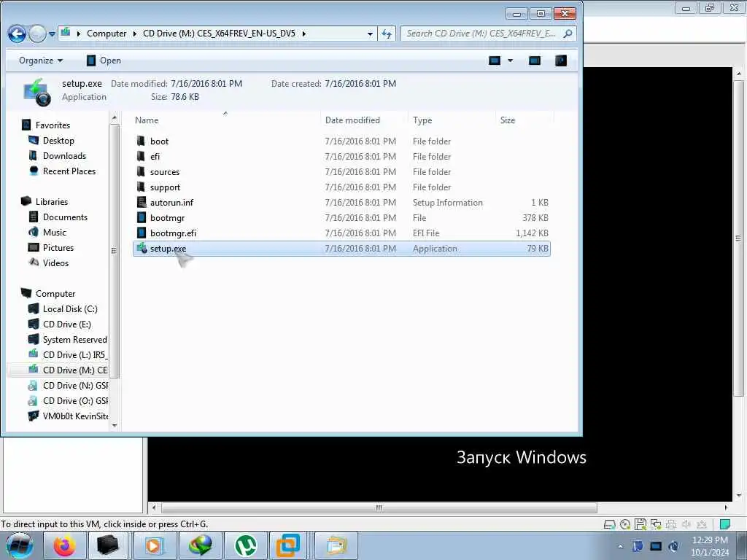747x560 pixels.
Task: Open Internet Download Manager taskbar icon
Action: pos(200,545)
